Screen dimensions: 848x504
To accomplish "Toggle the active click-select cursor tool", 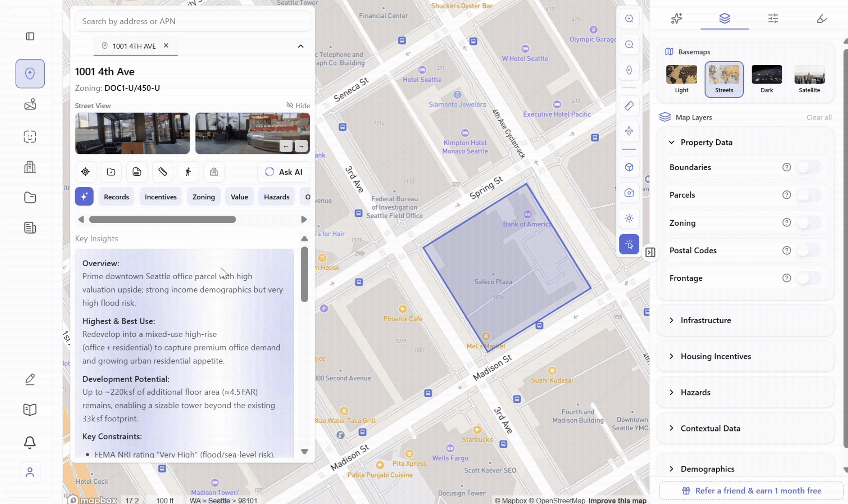I will coord(629,244).
